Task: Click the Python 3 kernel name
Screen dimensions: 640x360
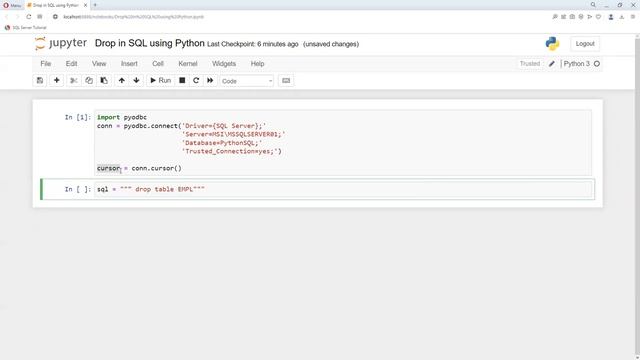Action: pos(576,64)
